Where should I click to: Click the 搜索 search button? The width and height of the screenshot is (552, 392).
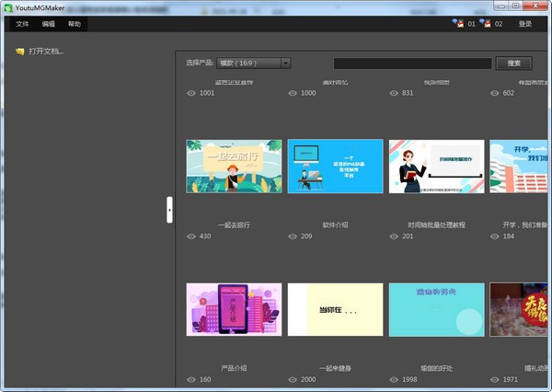[x=513, y=63]
